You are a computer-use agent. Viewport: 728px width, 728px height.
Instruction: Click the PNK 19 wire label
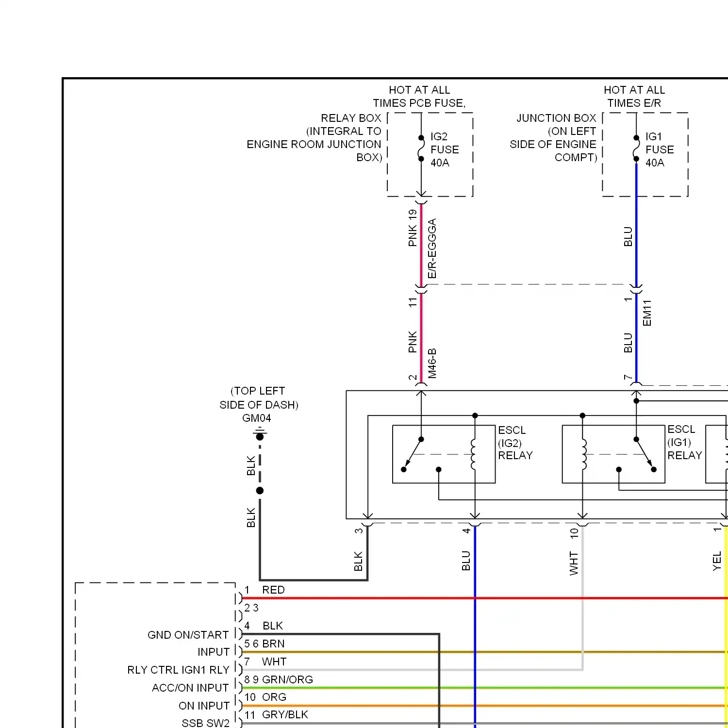click(413, 228)
